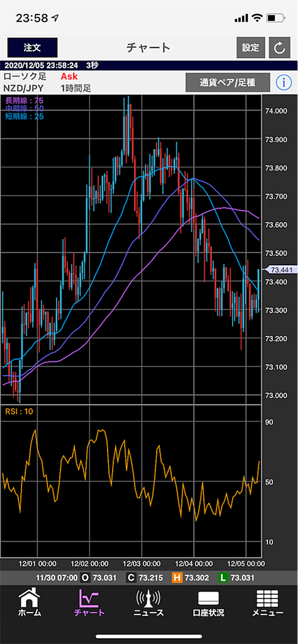This screenshot has width=298, height=644.
Task: Tap the refresh arrow icon
Action: tap(279, 48)
